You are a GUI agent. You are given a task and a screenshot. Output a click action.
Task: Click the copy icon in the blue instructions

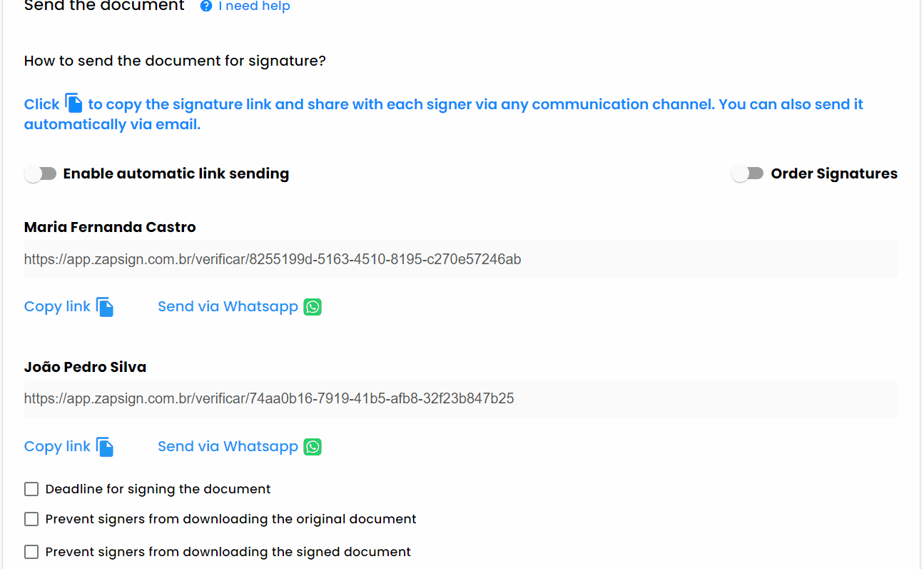73,103
